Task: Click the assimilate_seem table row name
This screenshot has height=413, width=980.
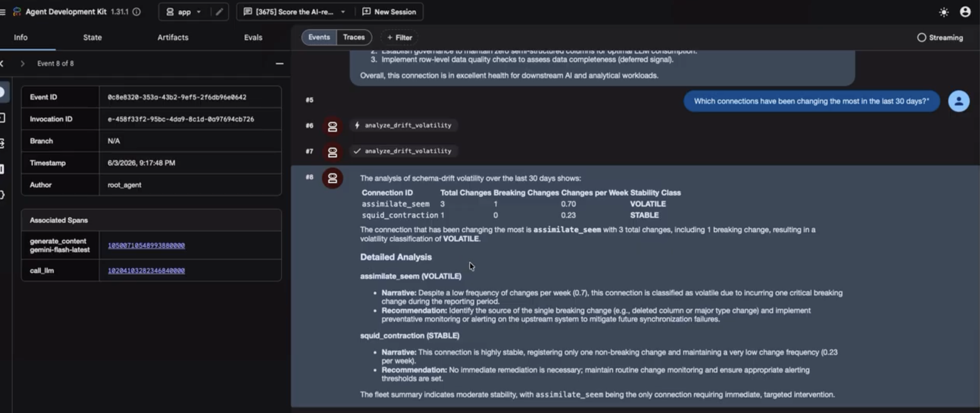Action: pyautogui.click(x=395, y=204)
